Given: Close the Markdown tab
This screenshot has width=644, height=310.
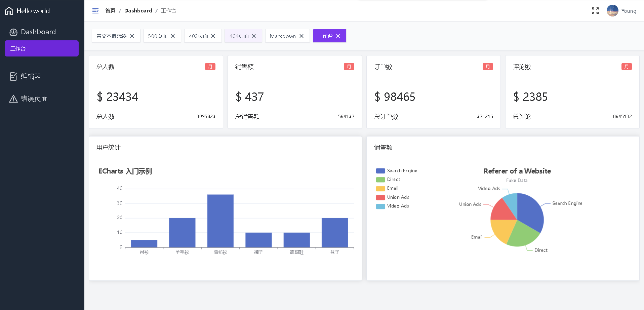Looking at the screenshot, I should 301,36.
